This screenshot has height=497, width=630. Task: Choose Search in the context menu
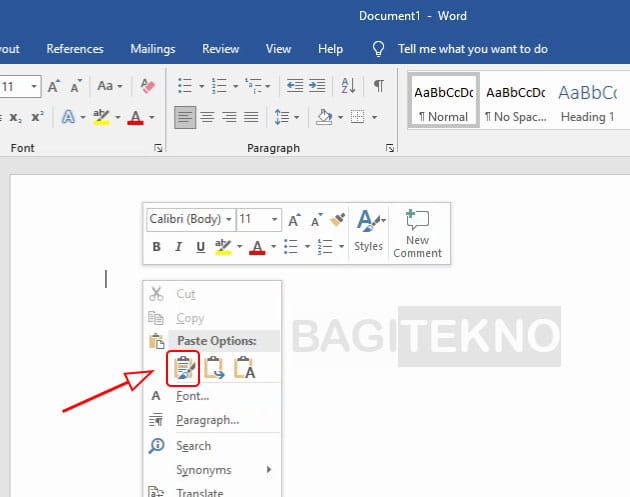pos(212,446)
